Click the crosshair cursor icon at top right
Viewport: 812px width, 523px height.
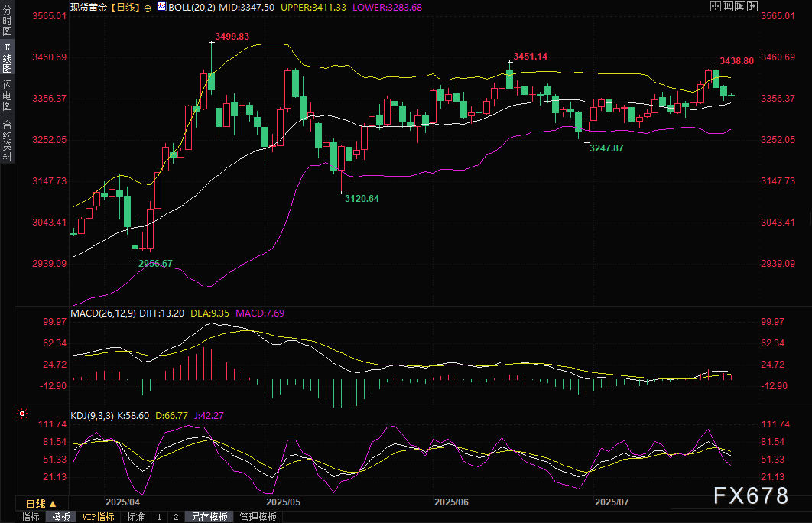tap(716, 6)
